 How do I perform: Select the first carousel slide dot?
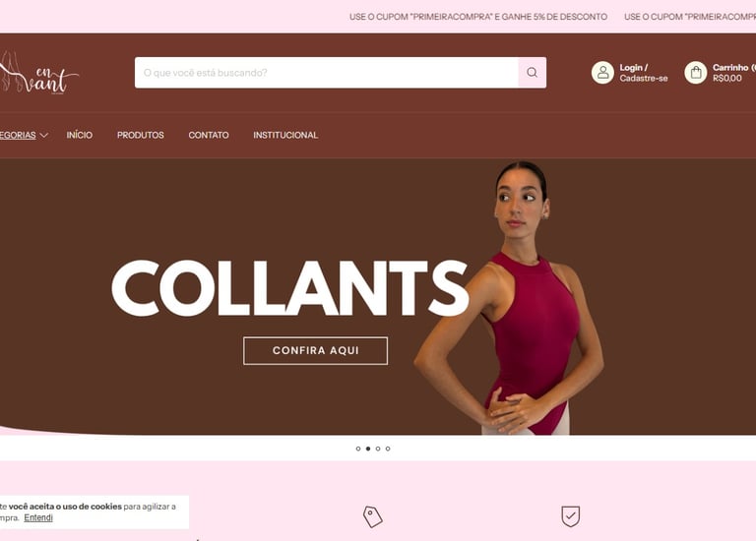point(358,449)
